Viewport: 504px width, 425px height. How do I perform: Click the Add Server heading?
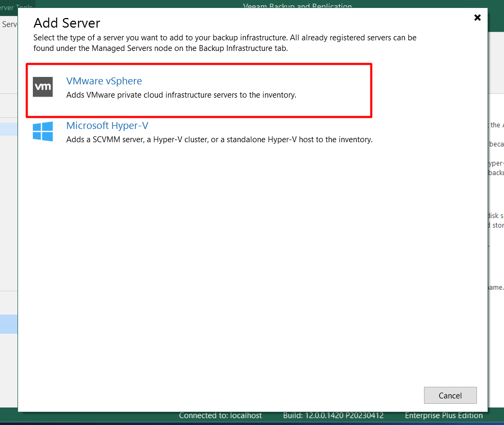67,23
